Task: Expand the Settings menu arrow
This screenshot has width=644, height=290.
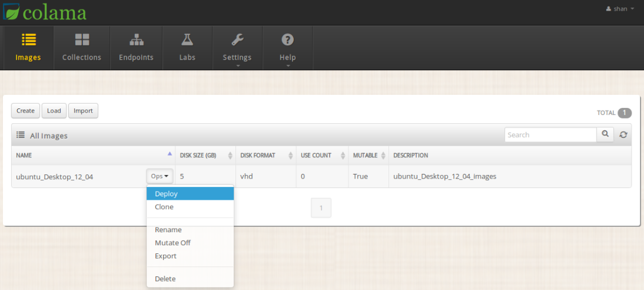Action: click(x=237, y=65)
